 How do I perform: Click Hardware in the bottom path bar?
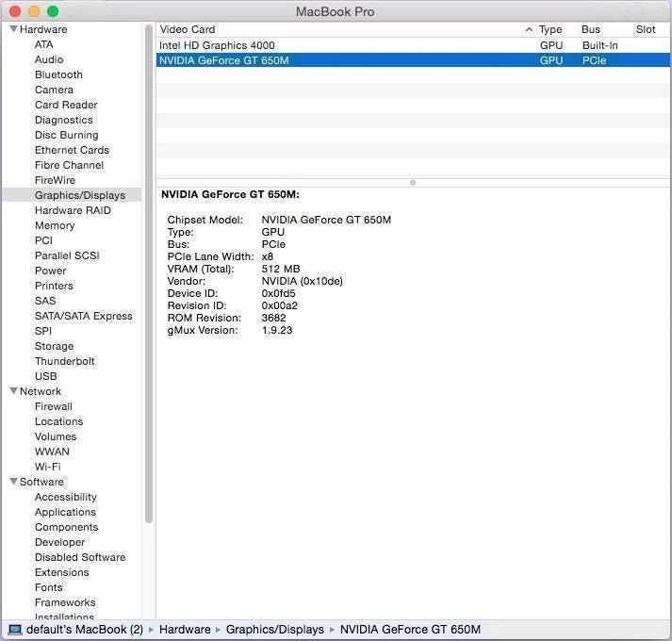pyautogui.click(x=185, y=630)
